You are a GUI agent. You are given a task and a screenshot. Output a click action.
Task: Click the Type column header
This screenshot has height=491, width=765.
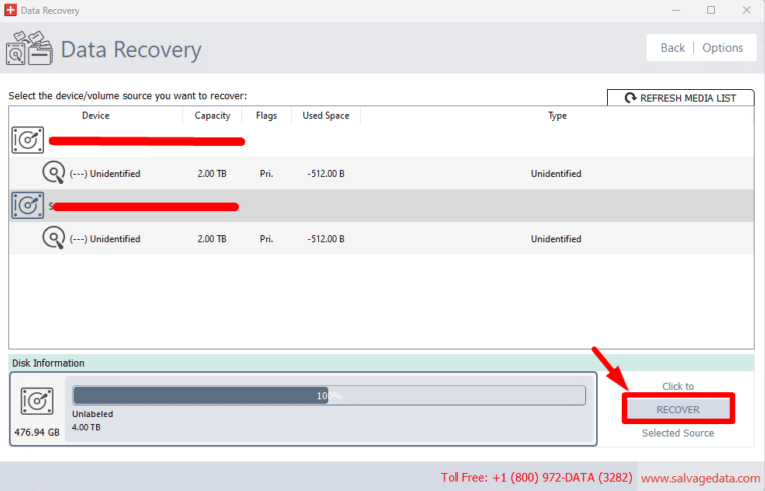pyautogui.click(x=557, y=116)
